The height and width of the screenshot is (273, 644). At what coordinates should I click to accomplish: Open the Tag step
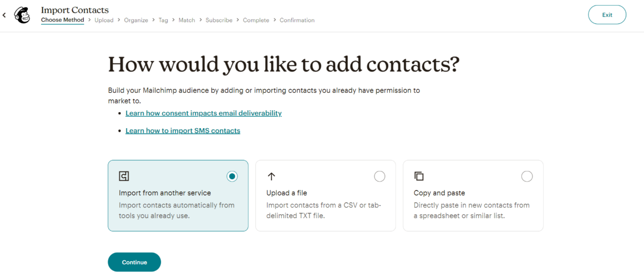coord(163,20)
